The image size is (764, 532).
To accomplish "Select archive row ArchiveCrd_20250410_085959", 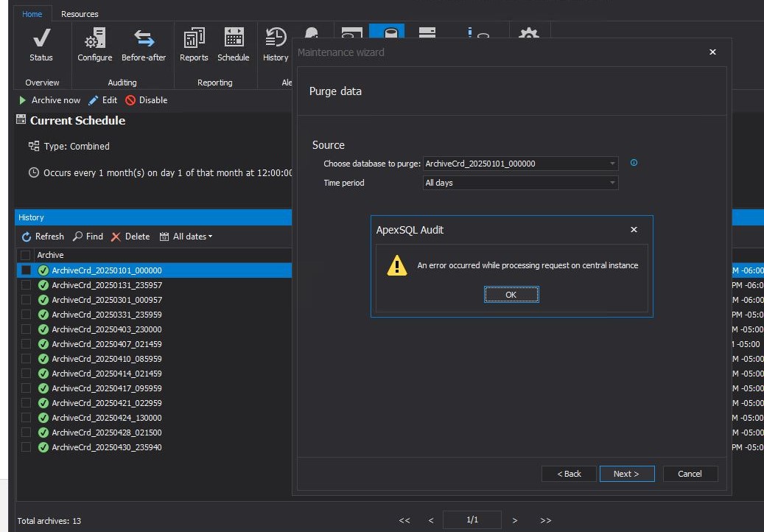I will click(154, 359).
